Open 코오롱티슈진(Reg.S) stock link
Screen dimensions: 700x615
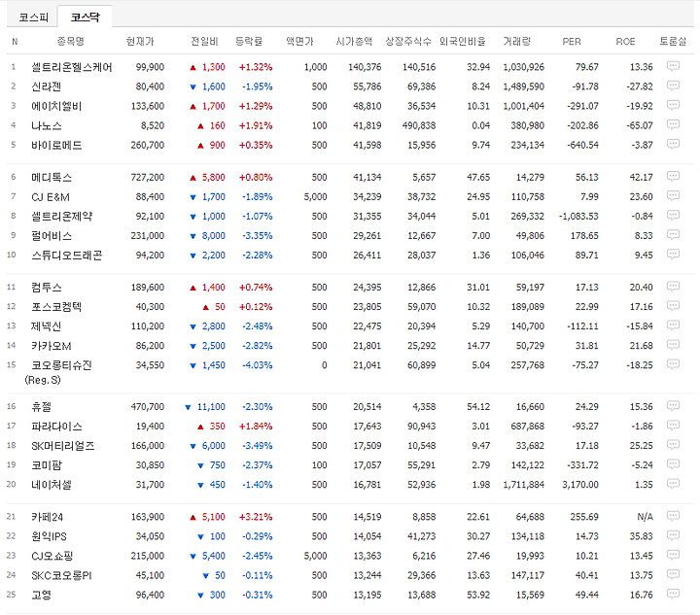(x=58, y=372)
